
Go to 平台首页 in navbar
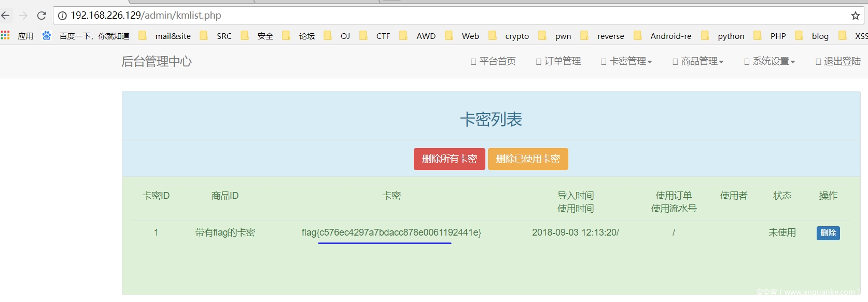(x=493, y=61)
